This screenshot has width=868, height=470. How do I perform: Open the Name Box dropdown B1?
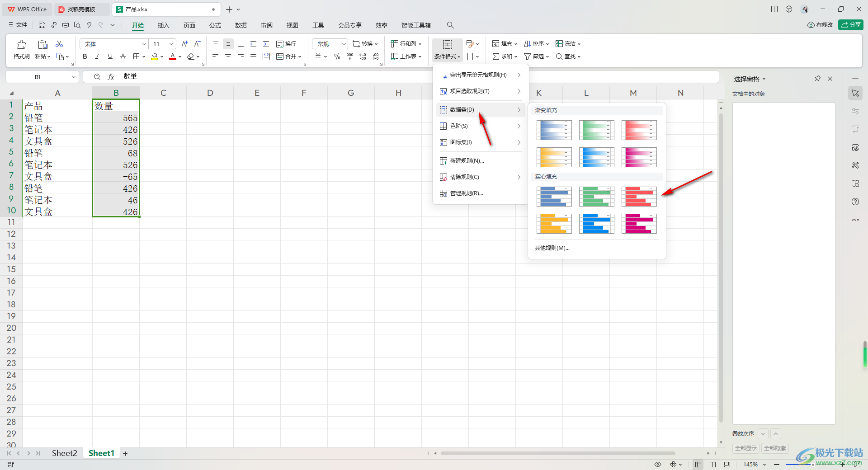point(73,77)
